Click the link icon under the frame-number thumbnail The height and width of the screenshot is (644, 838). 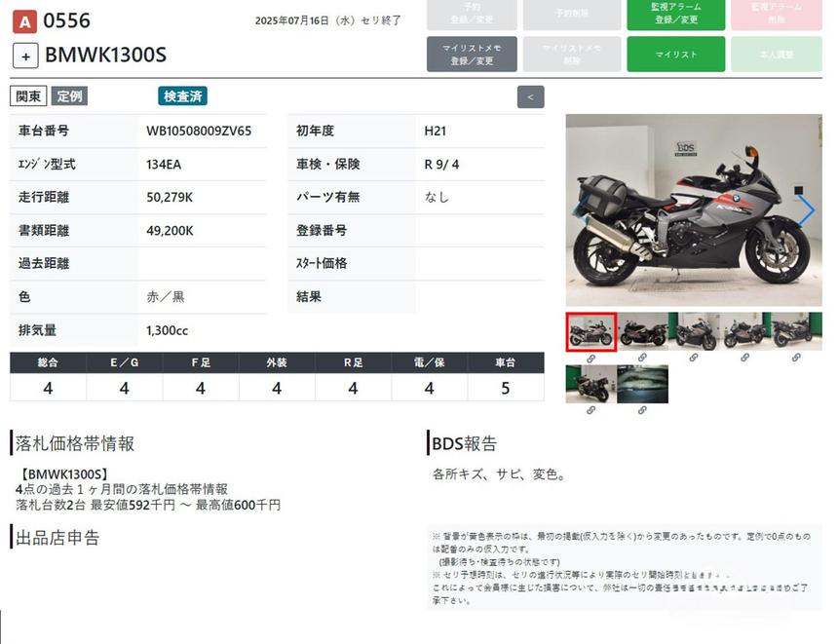(x=642, y=411)
